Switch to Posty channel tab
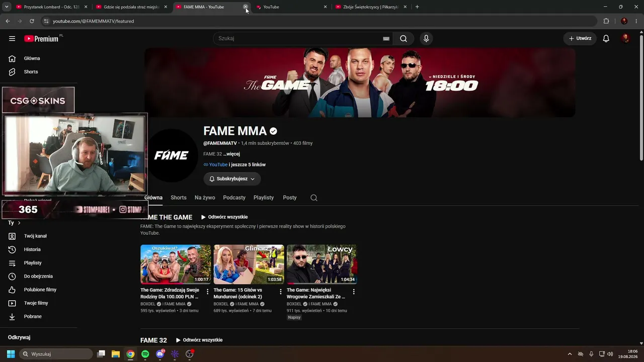644x362 pixels. [x=290, y=198]
